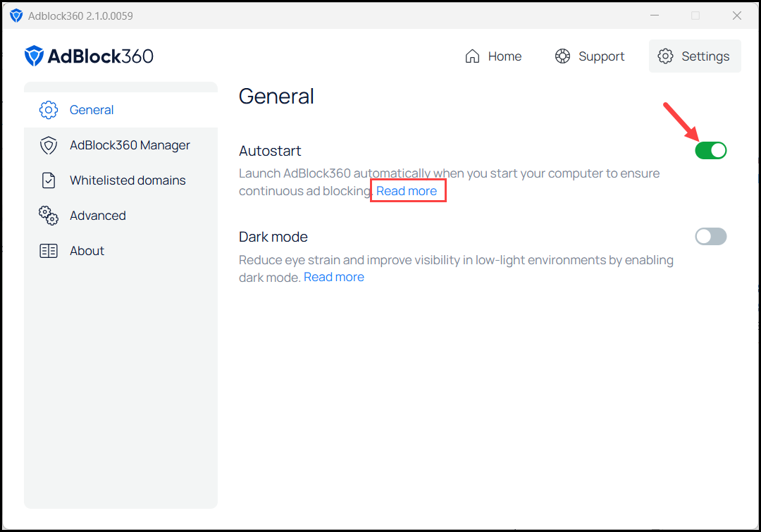Click the Autostart setting title
The image size is (761, 532).
270,151
